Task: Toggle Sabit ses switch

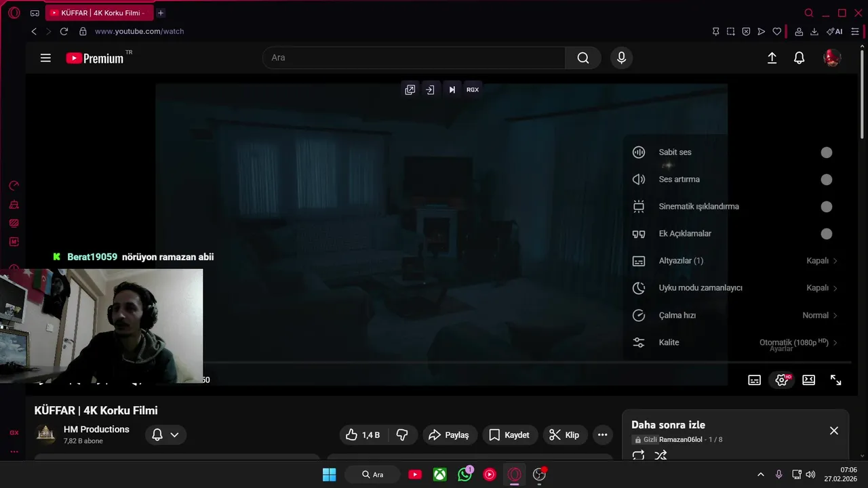Action: point(826,152)
